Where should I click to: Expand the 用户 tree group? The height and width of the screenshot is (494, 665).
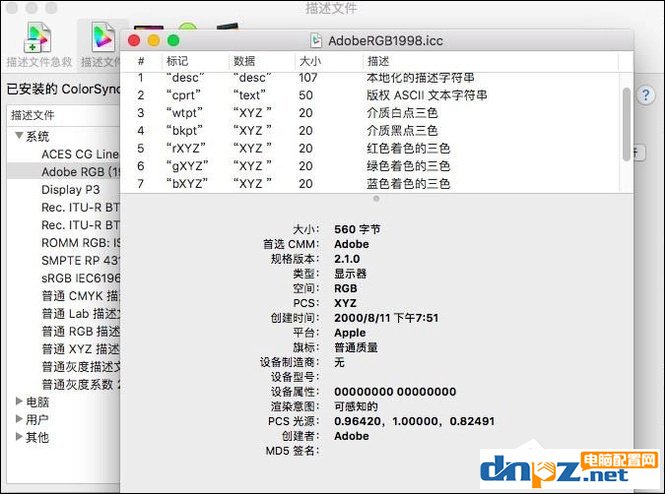(x=19, y=419)
